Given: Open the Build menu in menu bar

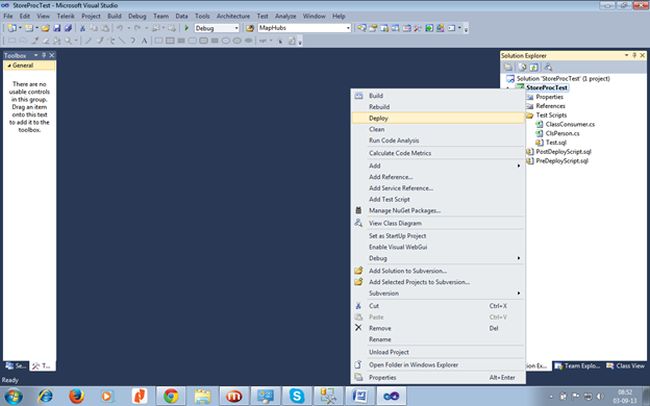Looking at the screenshot, I should point(114,16).
